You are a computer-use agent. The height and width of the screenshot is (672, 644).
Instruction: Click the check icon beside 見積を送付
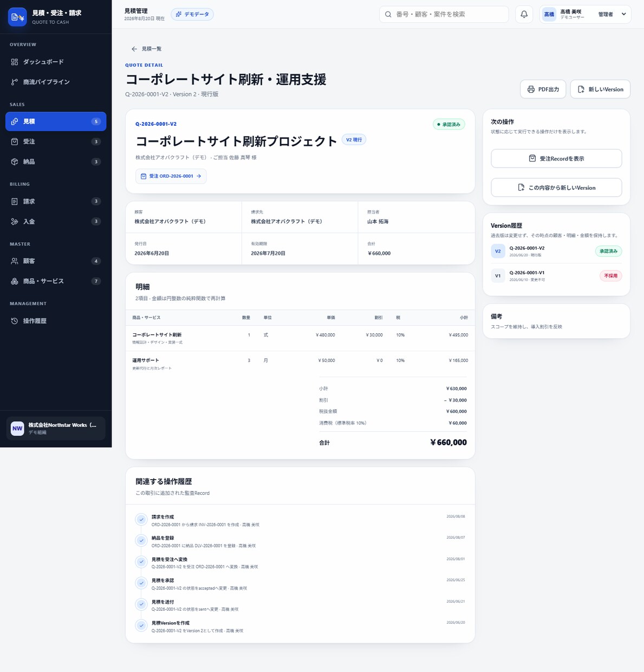pos(141,604)
